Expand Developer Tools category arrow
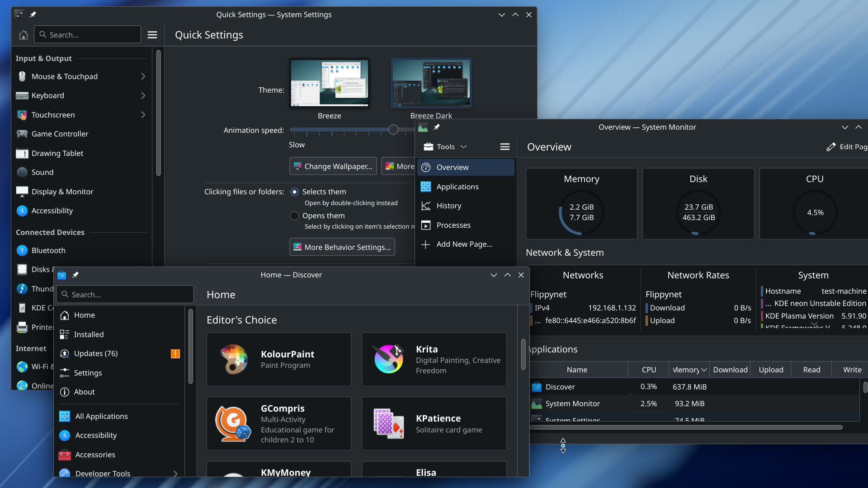Screen dimensions: 868x488 (x=175, y=474)
